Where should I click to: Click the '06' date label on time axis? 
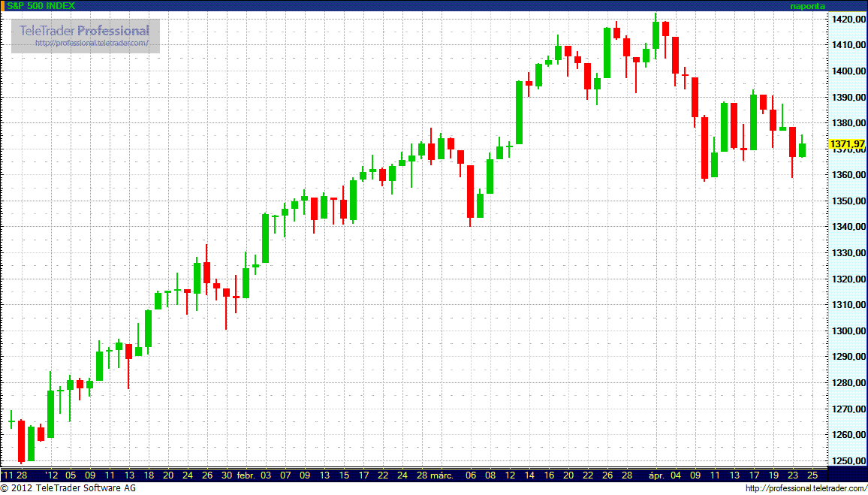point(471,475)
